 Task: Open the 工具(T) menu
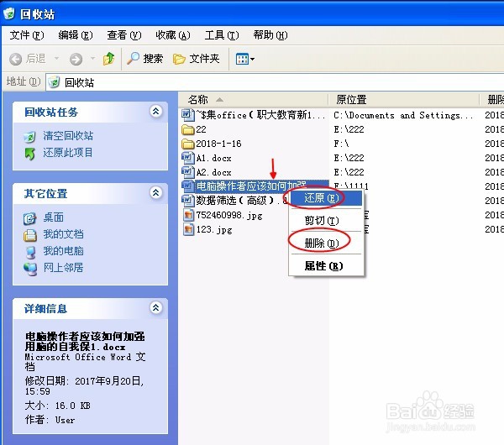pyautogui.click(x=222, y=34)
